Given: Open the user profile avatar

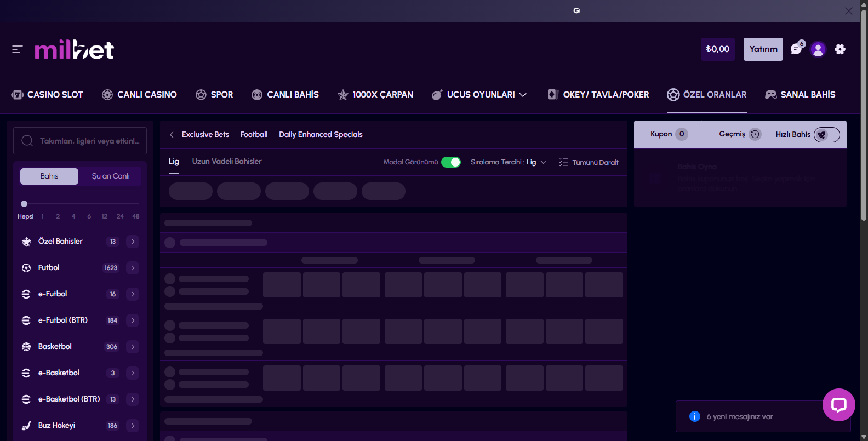Looking at the screenshot, I should (818, 49).
